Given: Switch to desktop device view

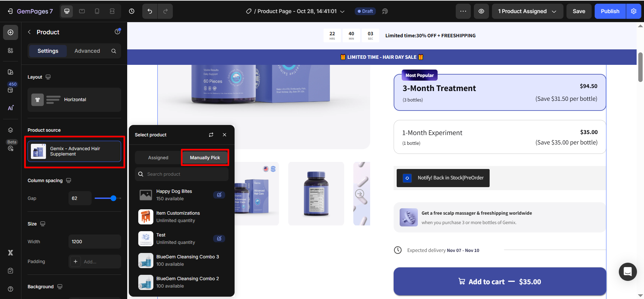Looking at the screenshot, I should coord(67,11).
